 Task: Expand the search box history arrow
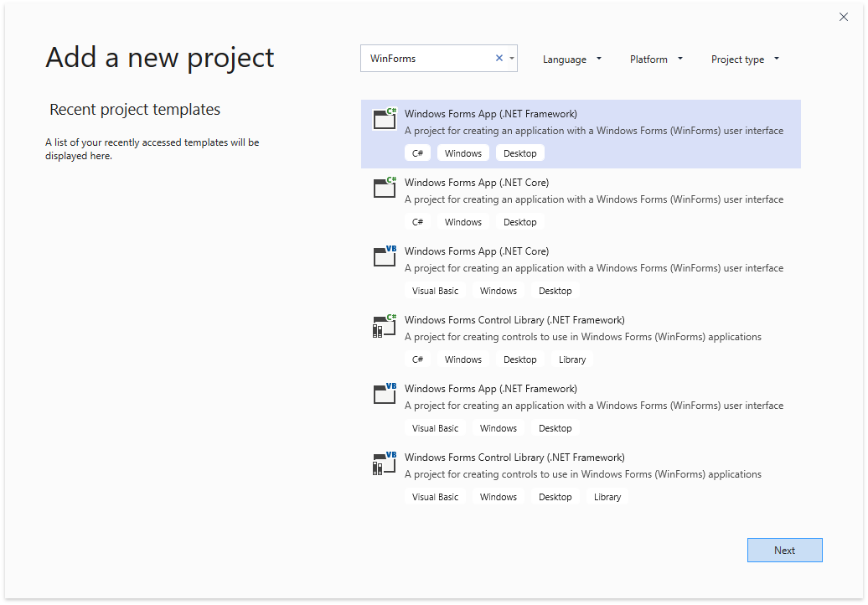pyautogui.click(x=512, y=59)
